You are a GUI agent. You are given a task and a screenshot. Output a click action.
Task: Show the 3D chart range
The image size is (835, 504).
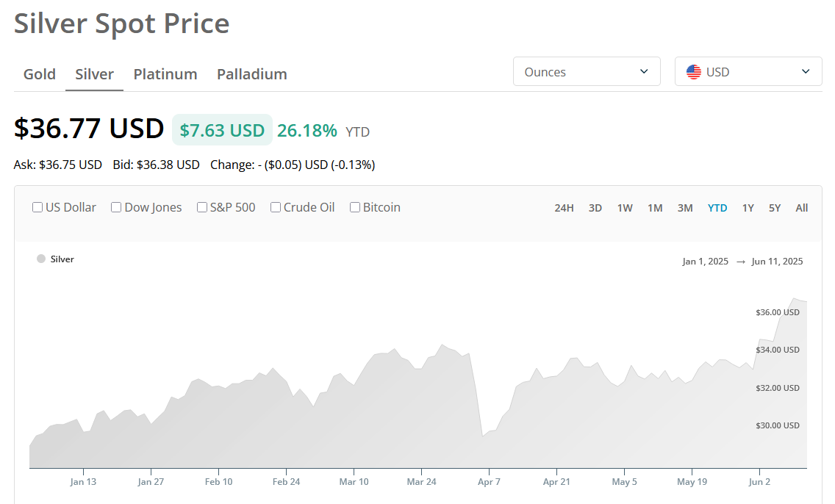coord(595,208)
